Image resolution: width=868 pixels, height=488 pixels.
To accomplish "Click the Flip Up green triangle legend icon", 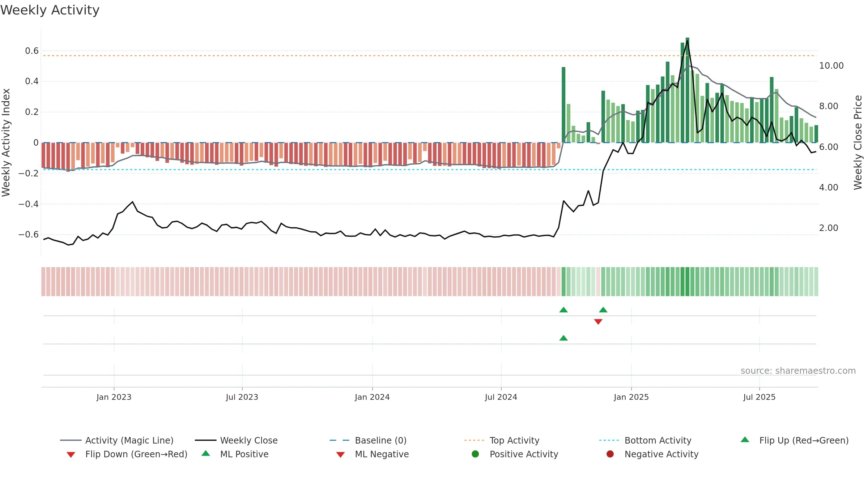I will click(745, 440).
